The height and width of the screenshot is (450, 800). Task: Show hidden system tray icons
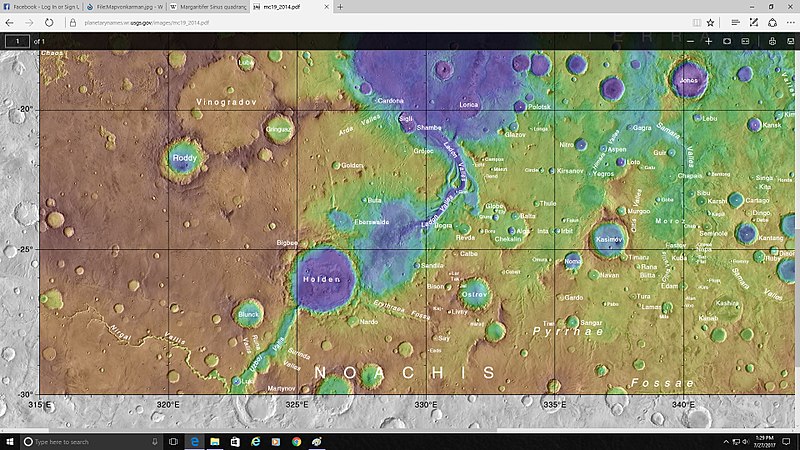point(726,442)
